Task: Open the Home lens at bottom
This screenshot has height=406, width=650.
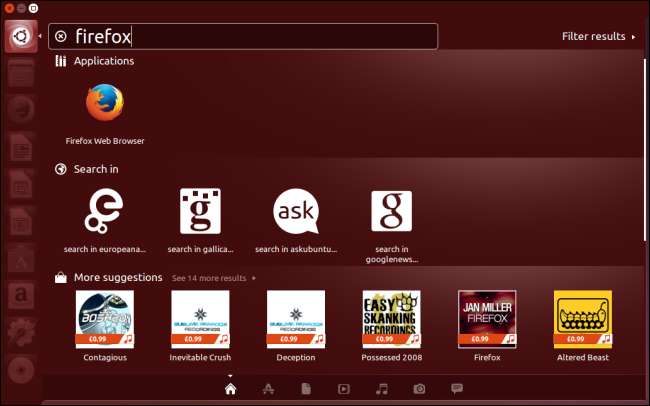Action: (x=230, y=389)
